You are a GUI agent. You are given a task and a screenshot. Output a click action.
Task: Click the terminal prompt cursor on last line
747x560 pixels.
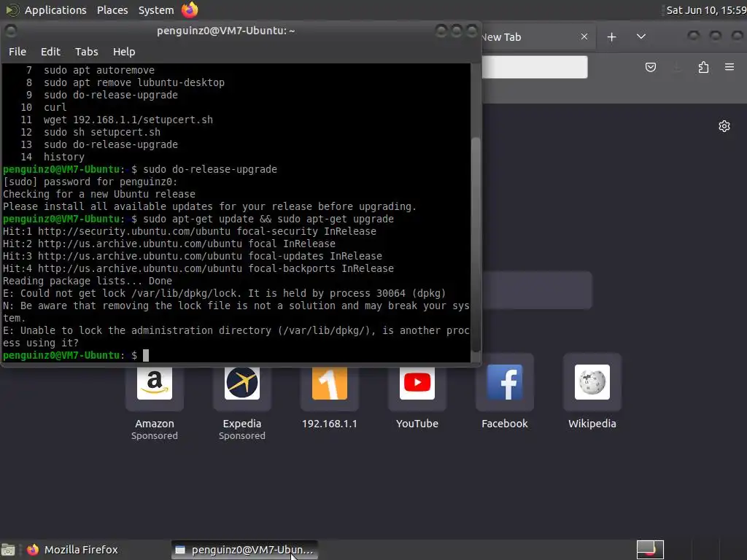click(146, 355)
